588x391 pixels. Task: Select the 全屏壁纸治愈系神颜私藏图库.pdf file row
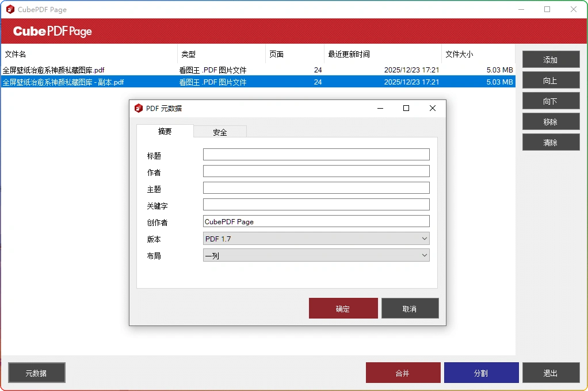(86, 70)
